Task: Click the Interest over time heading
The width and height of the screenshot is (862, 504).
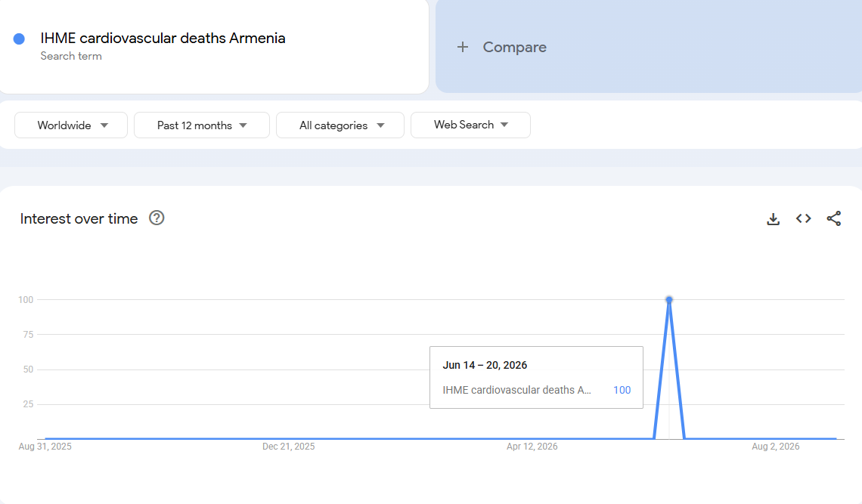Action: 79,218
